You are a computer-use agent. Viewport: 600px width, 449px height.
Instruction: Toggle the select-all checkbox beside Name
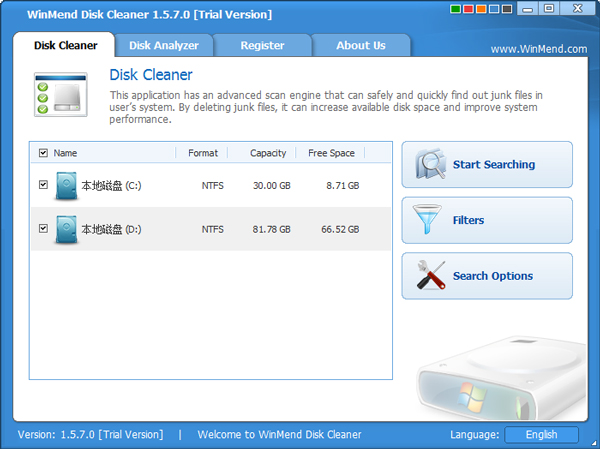(43, 153)
